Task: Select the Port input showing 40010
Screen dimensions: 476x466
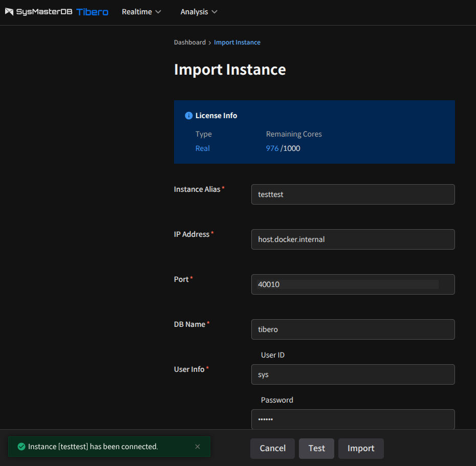Action: [353, 284]
